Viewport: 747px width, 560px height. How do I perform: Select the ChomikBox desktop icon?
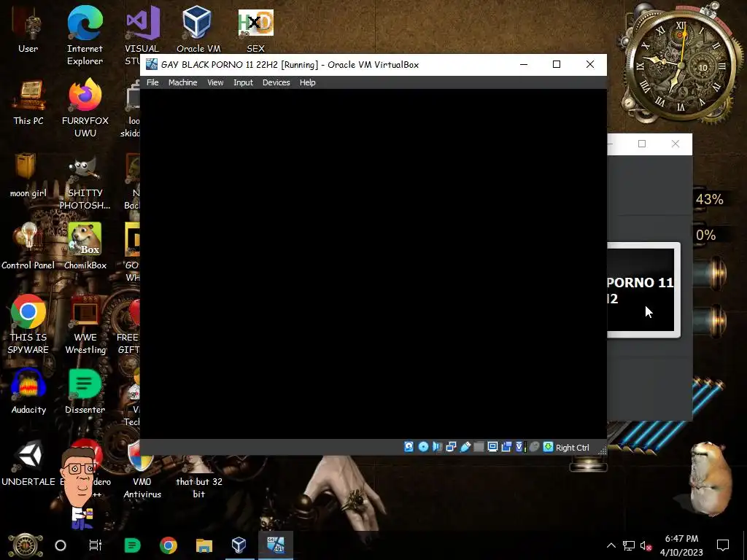coord(85,246)
